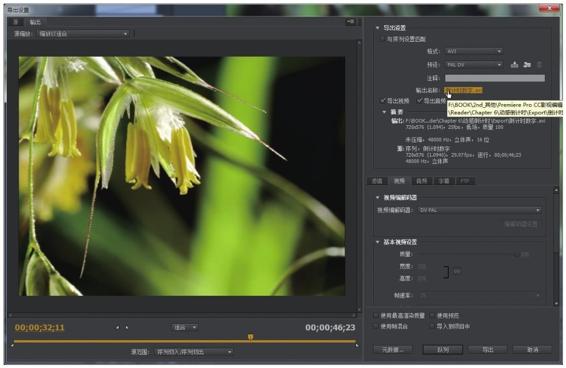The image size is (566, 368).
Task: Open the 视频 (Video) tab
Action: (x=399, y=181)
